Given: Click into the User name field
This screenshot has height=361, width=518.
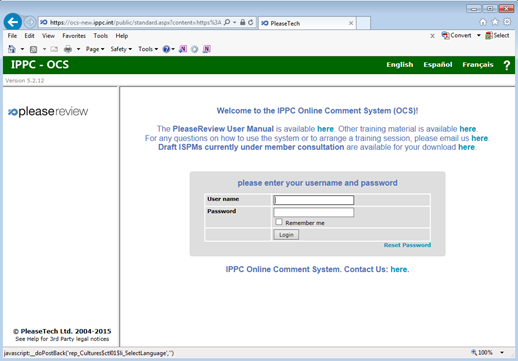Looking at the screenshot, I should (x=314, y=200).
